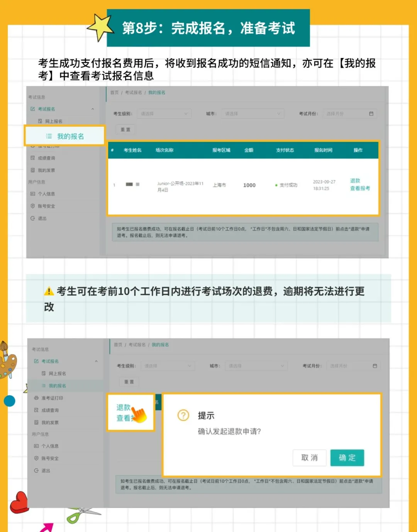Collapse 考试报名 via its chevron in the refund-dialog screenshot
The image size is (417, 532).
click(96, 361)
